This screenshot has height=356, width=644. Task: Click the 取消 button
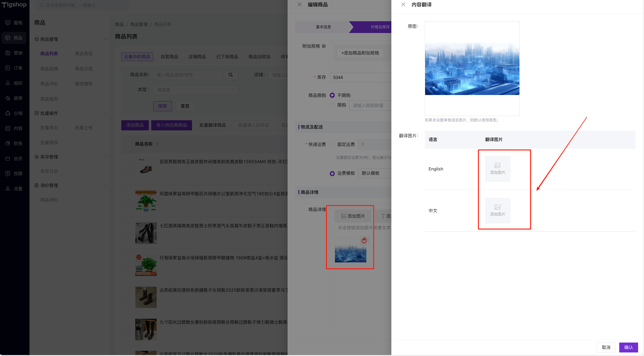tap(606, 347)
